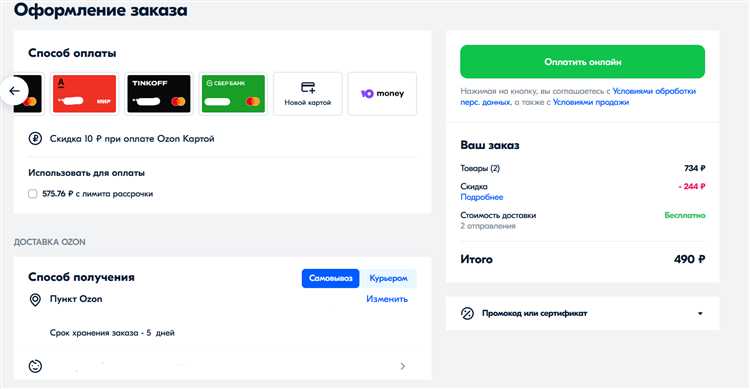Select the black Tinkoff card
Screen dimensions: 750x389
pos(159,94)
